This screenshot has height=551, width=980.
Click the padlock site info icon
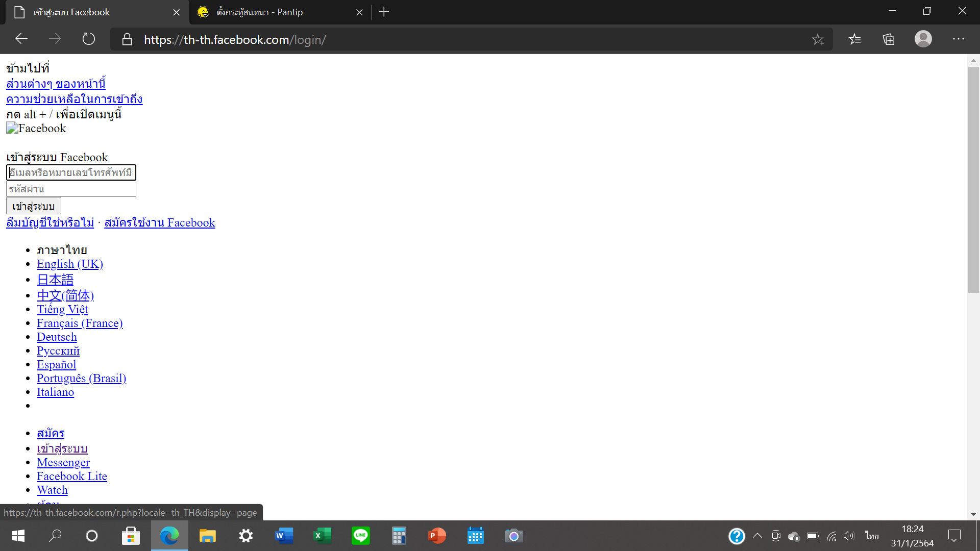pos(127,39)
